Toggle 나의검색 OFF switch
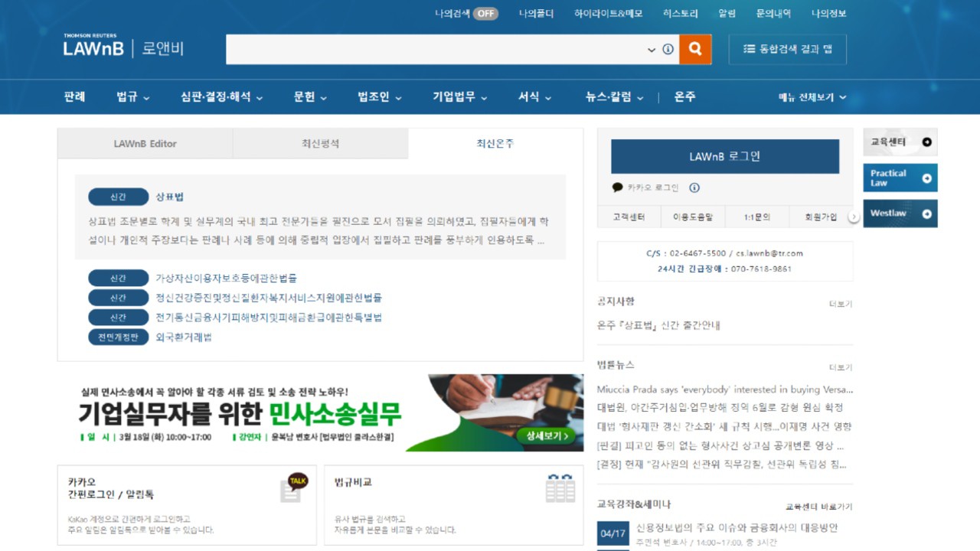Screen dimensions: 980x551 [485, 13]
